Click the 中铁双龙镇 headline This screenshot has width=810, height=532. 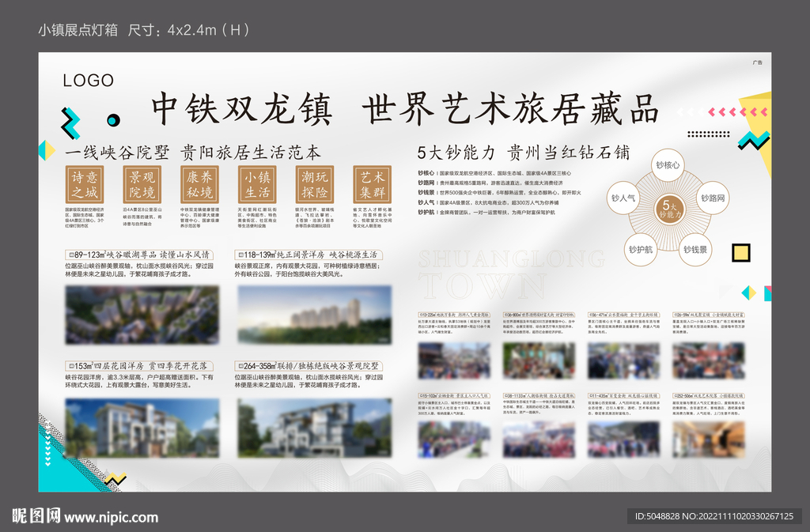click(x=242, y=109)
